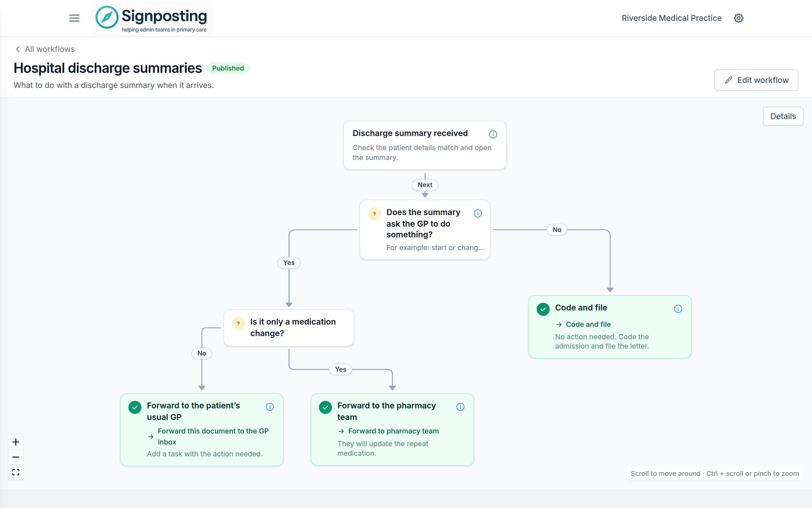This screenshot has height=508, width=812.
Task: Click the Yes label below GP question
Action: click(289, 263)
